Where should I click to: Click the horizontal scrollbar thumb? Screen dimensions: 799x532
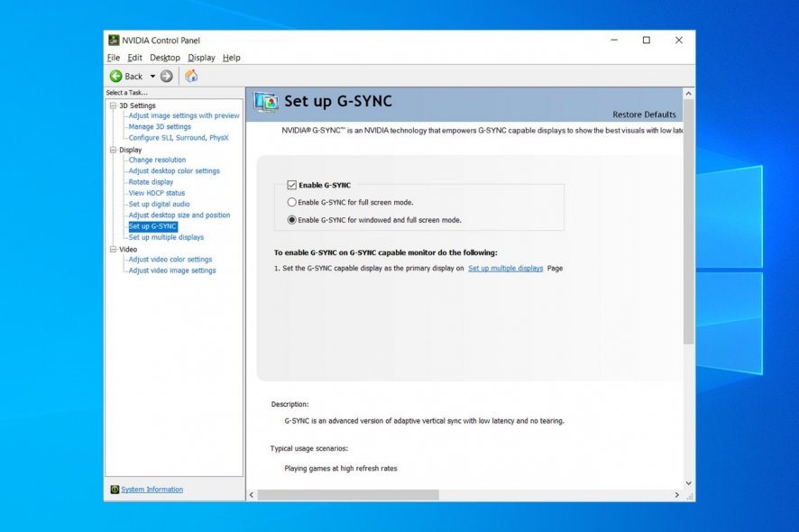pyautogui.click(x=348, y=495)
